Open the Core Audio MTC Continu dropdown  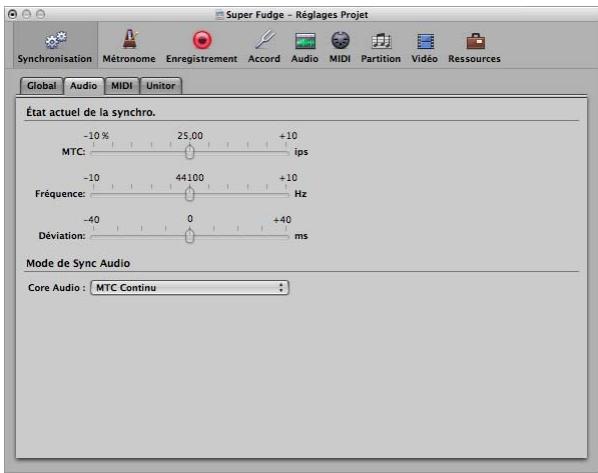[190, 288]
